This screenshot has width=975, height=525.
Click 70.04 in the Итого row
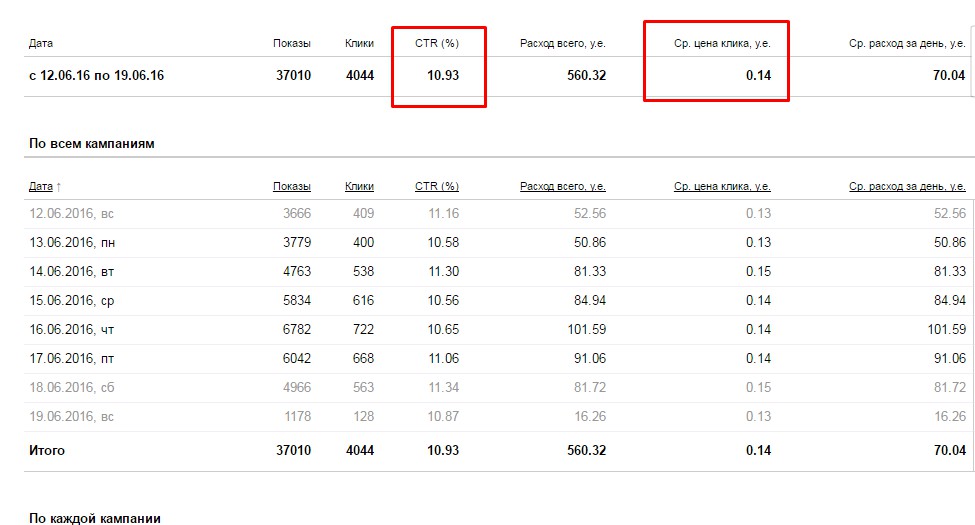(x=950, y=450)
